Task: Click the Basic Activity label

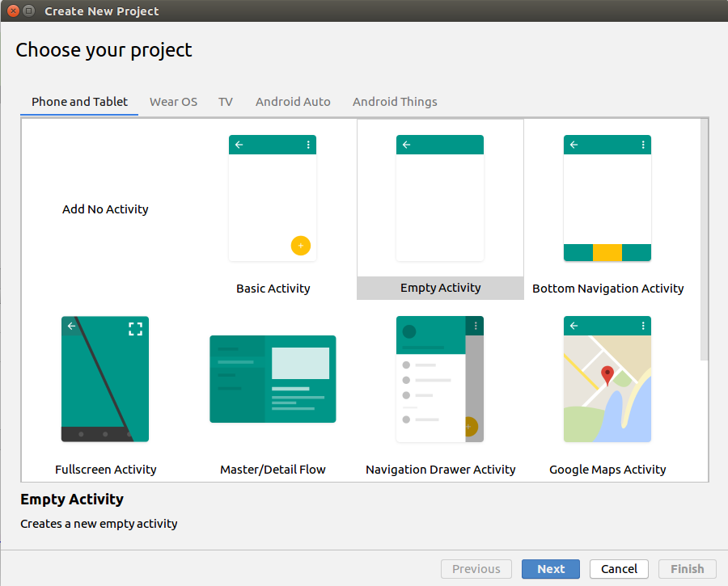Action: point(273,289)
